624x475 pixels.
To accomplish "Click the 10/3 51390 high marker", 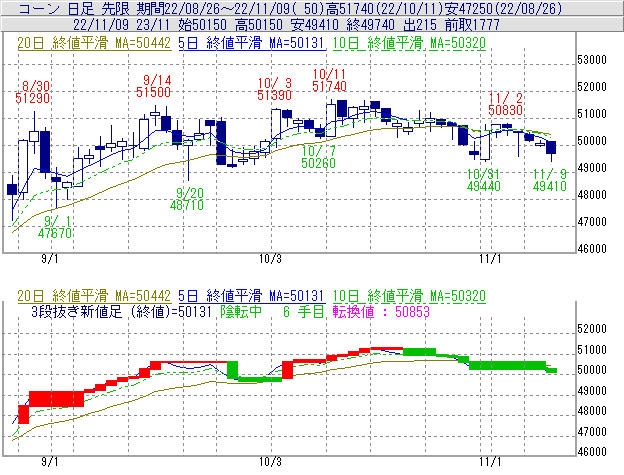I will [275, 89].
